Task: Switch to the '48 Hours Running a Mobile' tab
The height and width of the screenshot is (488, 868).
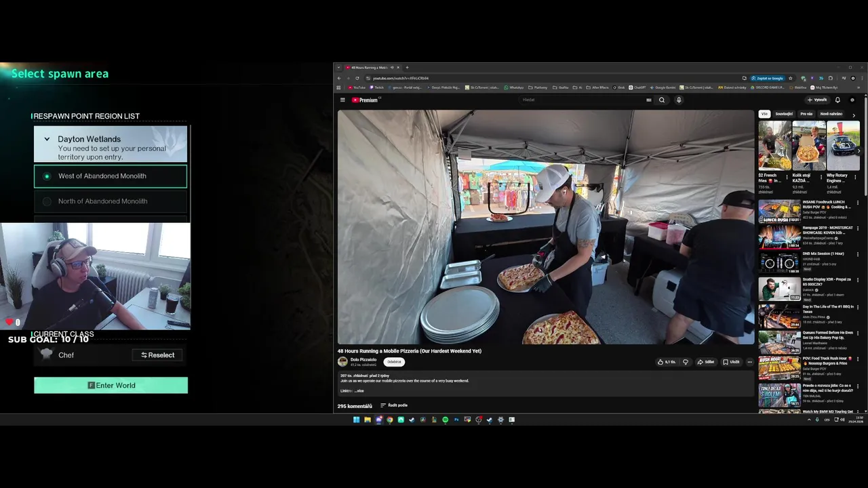Action: tap(373, 68)
